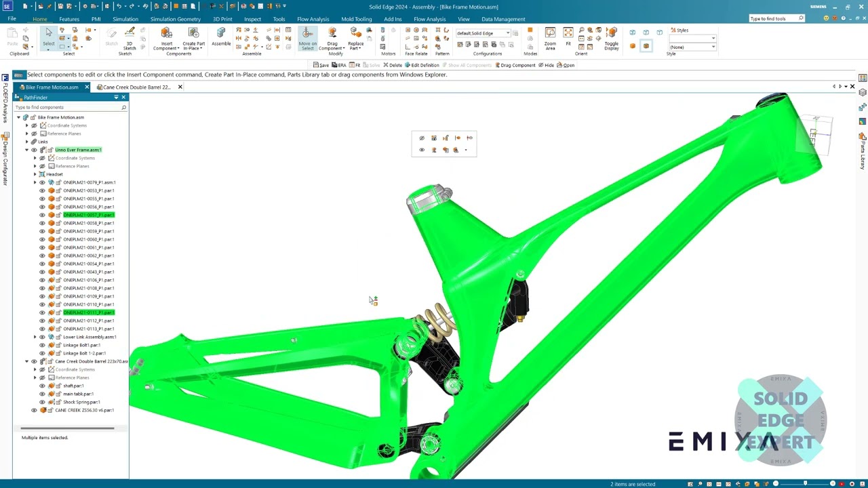Click the orange Modes square icon
The image size is (868, 488).
pyautogui.click(x=530, y=30)
